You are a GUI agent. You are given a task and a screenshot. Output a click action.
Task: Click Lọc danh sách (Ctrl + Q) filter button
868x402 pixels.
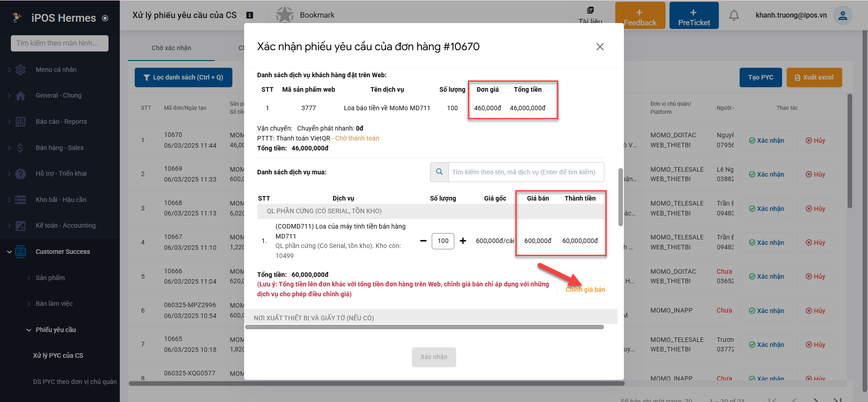(184, 78)
